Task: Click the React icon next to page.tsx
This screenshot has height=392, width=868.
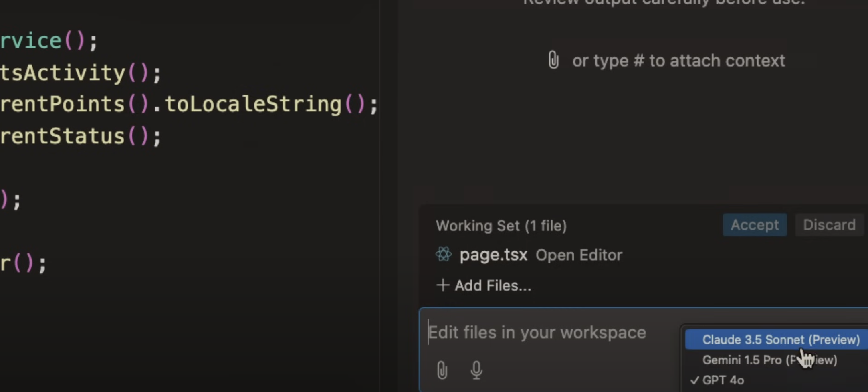Action: point(444,254)
